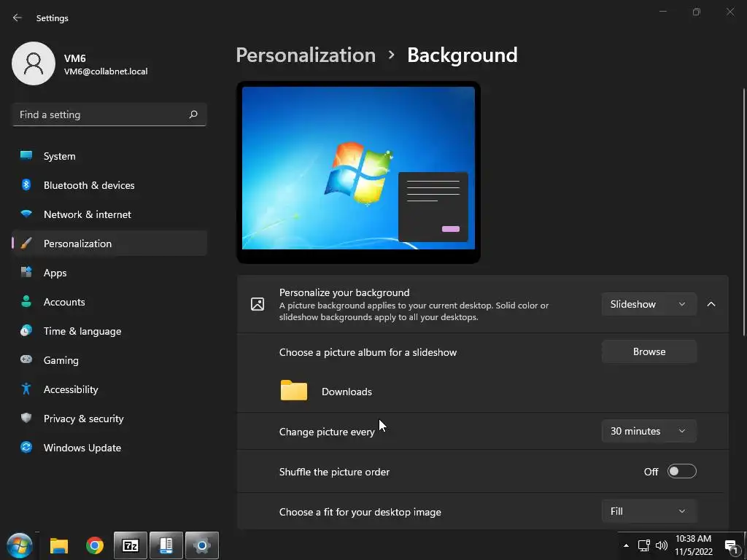Toggle Shuffle the picture order switch
The image size is (747, 560).
point(682,472)
